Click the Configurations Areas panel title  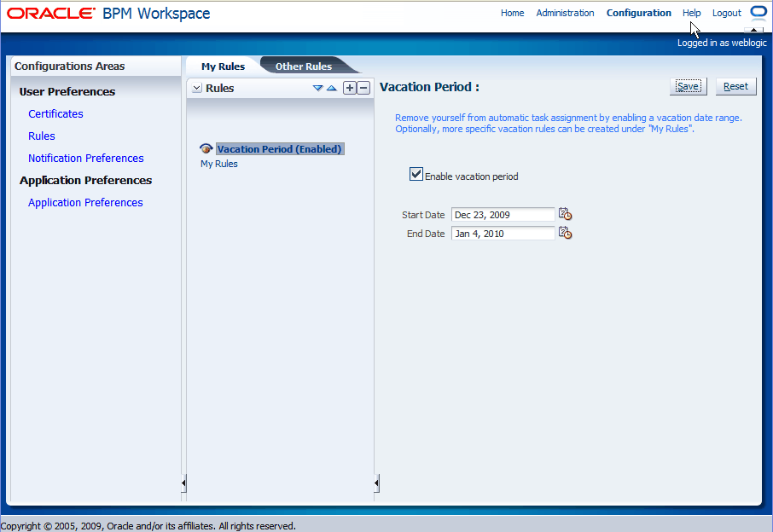tap(69, 66)
